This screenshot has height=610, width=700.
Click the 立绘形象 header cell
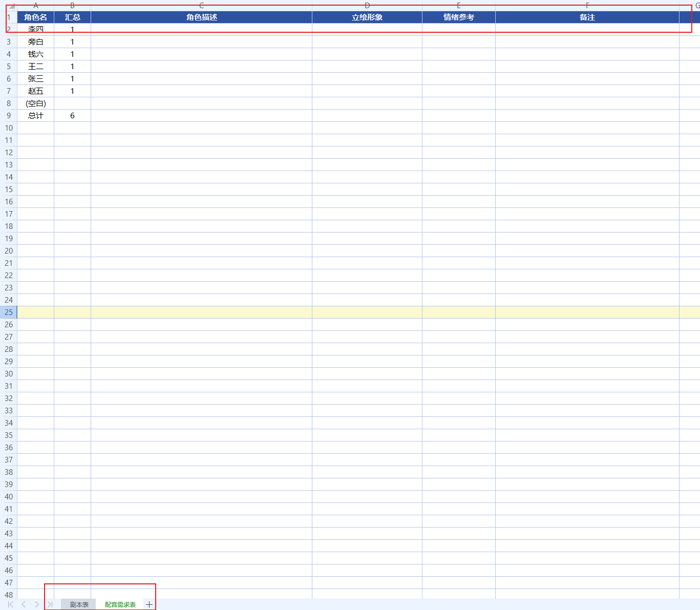click(x=367, y=17)
